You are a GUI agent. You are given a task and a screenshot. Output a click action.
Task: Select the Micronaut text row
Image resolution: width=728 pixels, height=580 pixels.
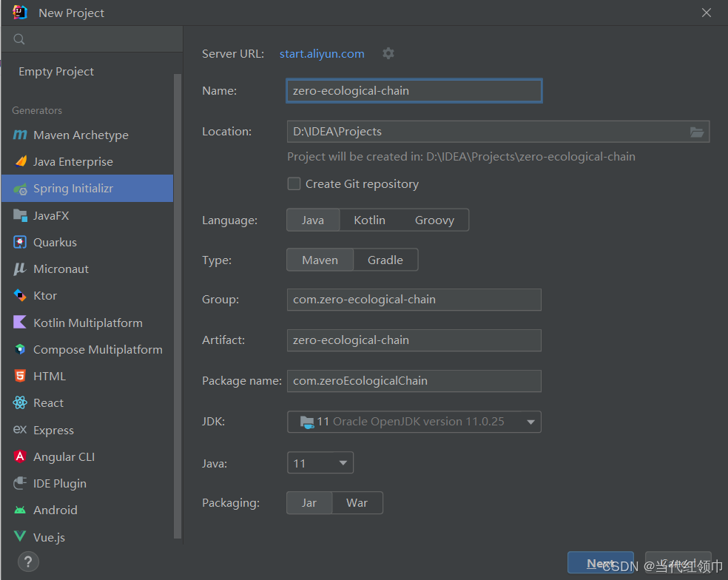(87, 269)
